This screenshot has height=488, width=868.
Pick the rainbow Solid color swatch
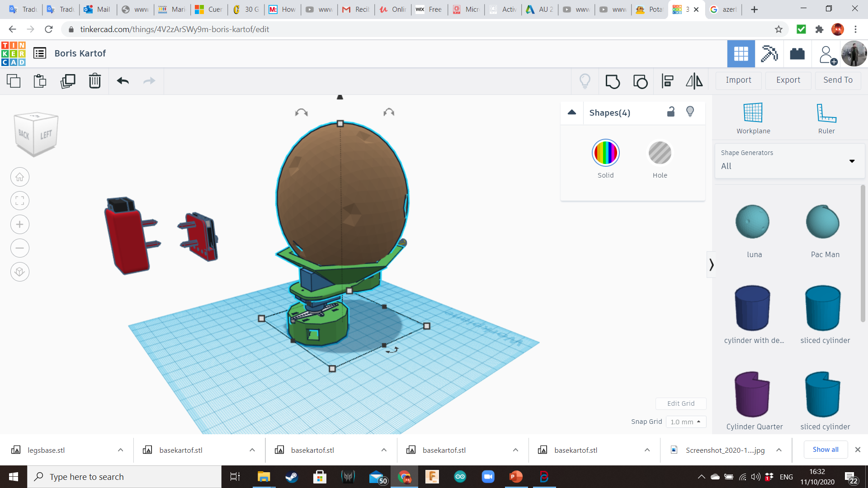coord(605,153)
